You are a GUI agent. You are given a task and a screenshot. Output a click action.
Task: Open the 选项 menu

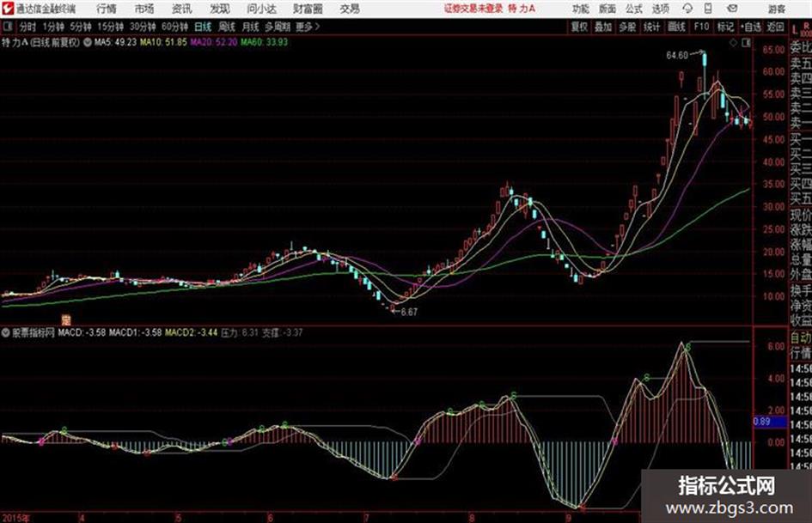[660, 9]
